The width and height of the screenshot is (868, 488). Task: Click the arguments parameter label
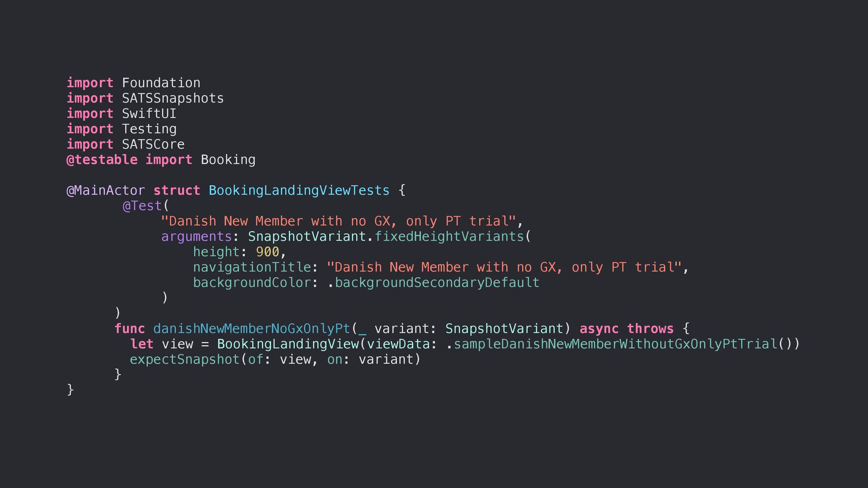pos(196,237)
